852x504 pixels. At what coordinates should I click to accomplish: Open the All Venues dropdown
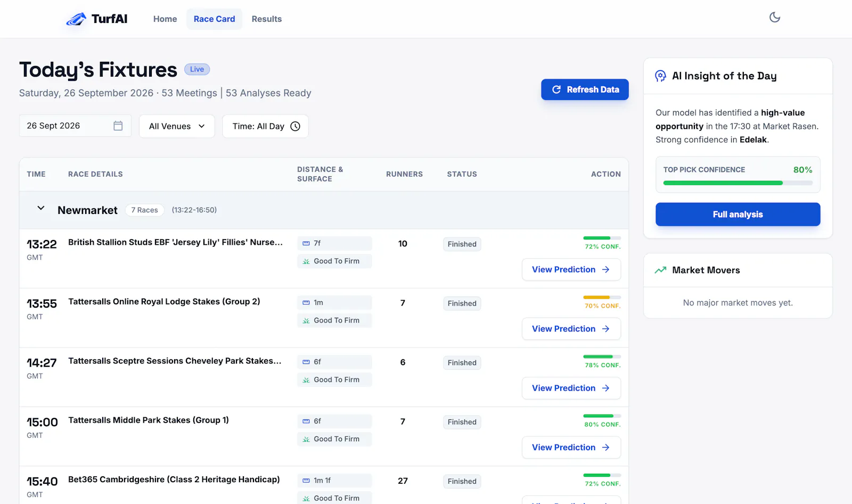pyautogui.click(x=177, y=126)
